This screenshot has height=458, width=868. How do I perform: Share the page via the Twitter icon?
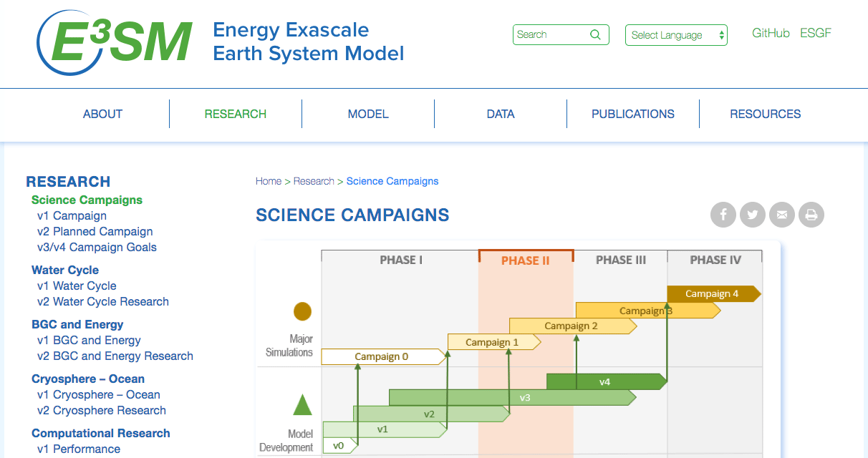pos(752,215)
